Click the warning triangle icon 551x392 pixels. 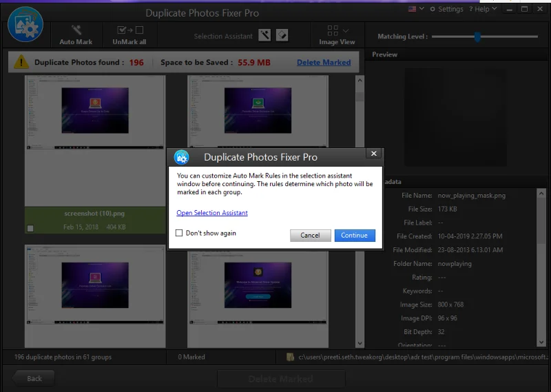[x=21, y=62]
